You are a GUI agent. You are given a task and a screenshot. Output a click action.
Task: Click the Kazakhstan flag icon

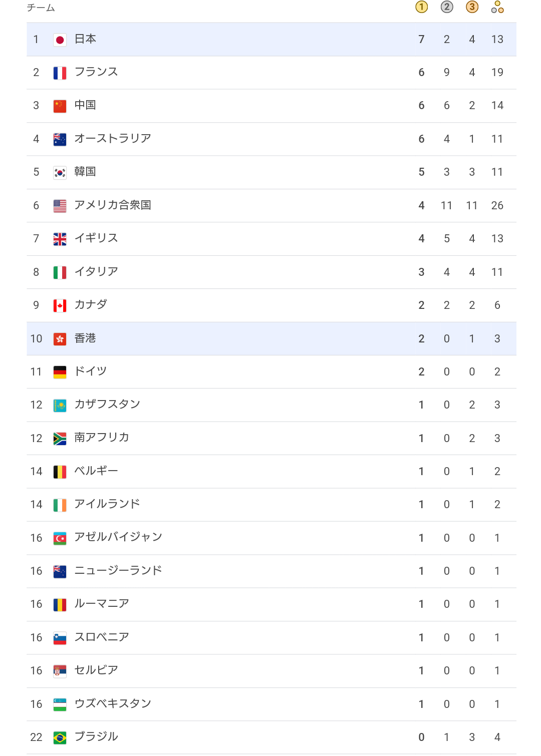coord(60,406)
